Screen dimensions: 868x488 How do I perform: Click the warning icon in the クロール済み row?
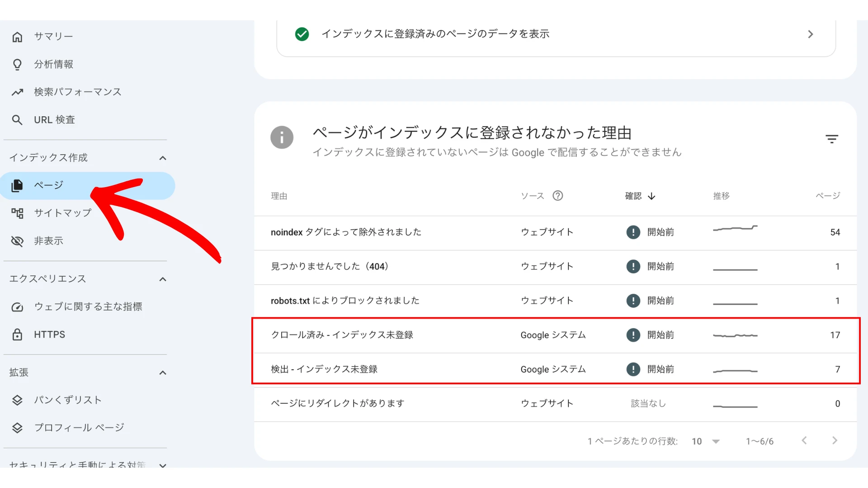click(x=633, y=335)
